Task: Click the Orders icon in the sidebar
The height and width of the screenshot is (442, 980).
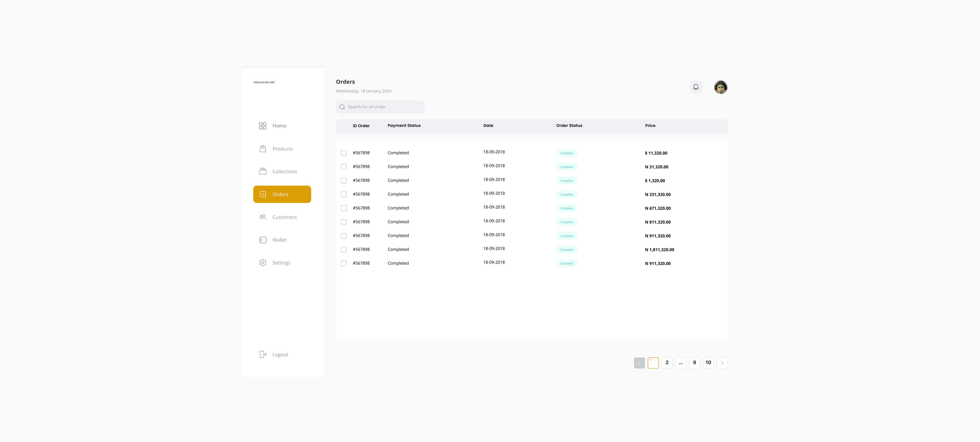Action: pos(263,194)
